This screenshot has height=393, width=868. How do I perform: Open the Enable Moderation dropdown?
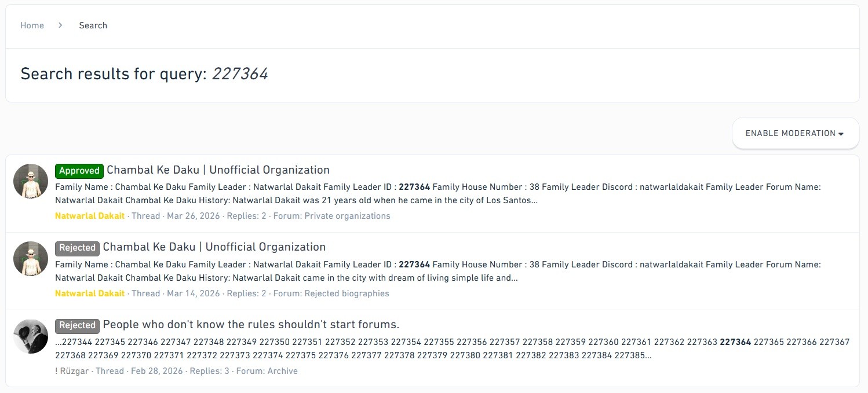(794, 134)
